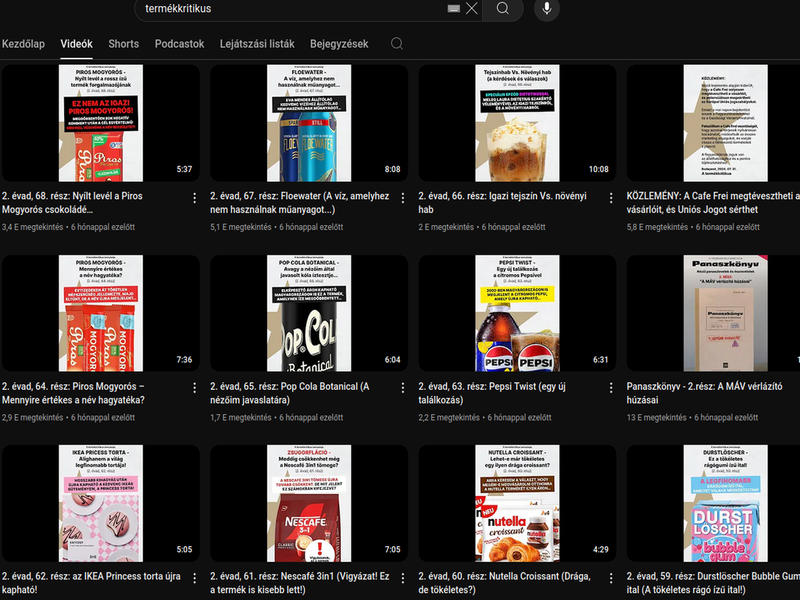The width and height of the screenshot is (800, 600).
Task: Open options menu for 61. rész Nescafé 3in1 video
Action: click(x=403, y=578)
